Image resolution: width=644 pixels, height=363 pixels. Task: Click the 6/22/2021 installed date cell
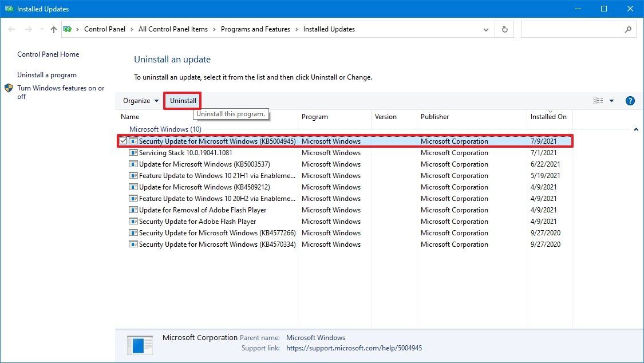(x=545, y=164)
